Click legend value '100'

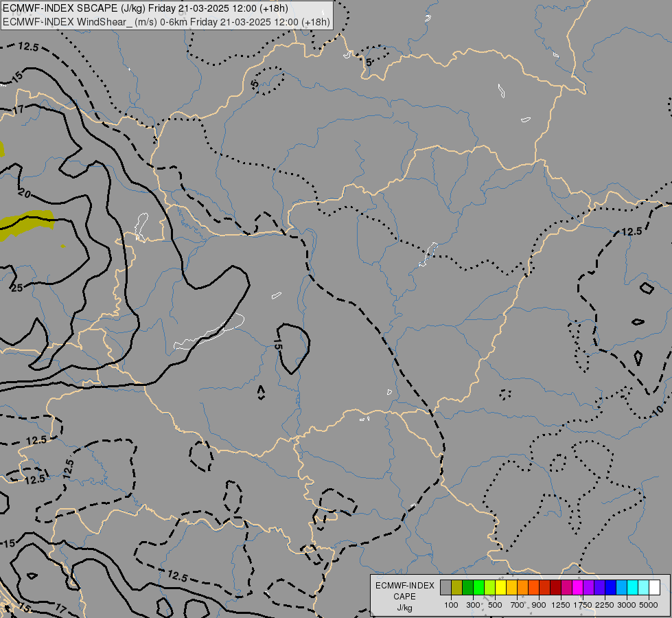click(x=451, y=605)
